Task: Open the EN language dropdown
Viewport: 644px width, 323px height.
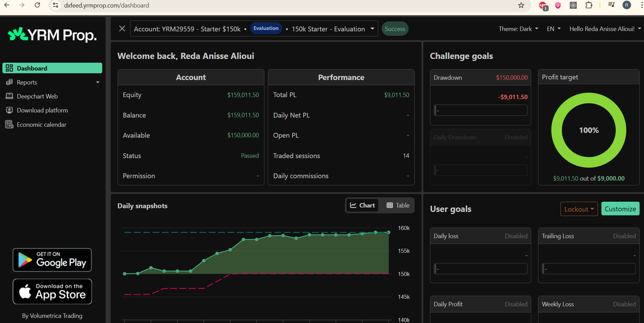Action: tap(554, 29)
